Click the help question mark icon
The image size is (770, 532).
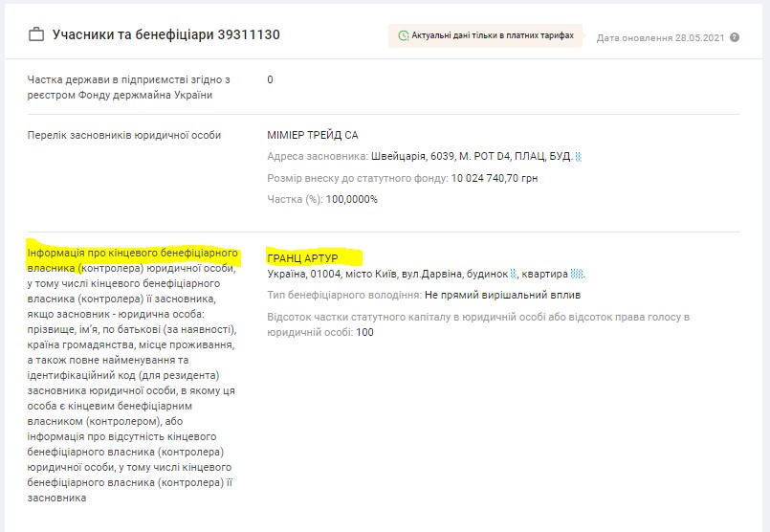(x=735, y=38)
